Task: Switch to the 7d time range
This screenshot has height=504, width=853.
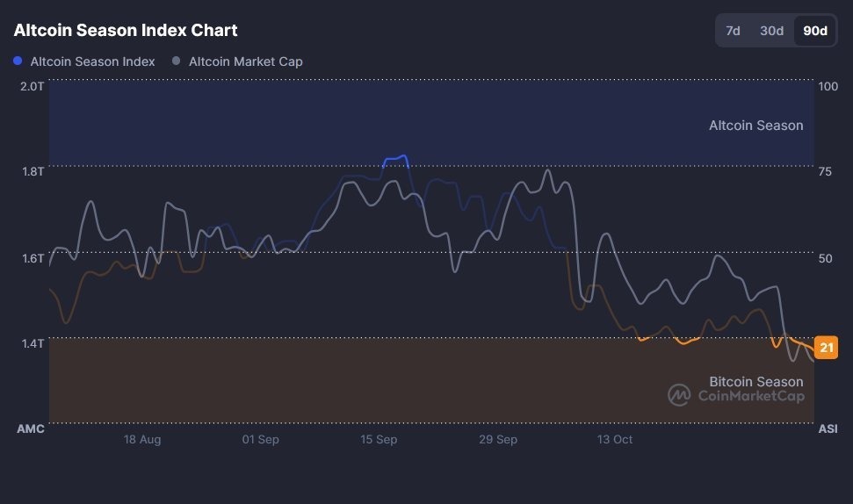Action: point(733,31)
